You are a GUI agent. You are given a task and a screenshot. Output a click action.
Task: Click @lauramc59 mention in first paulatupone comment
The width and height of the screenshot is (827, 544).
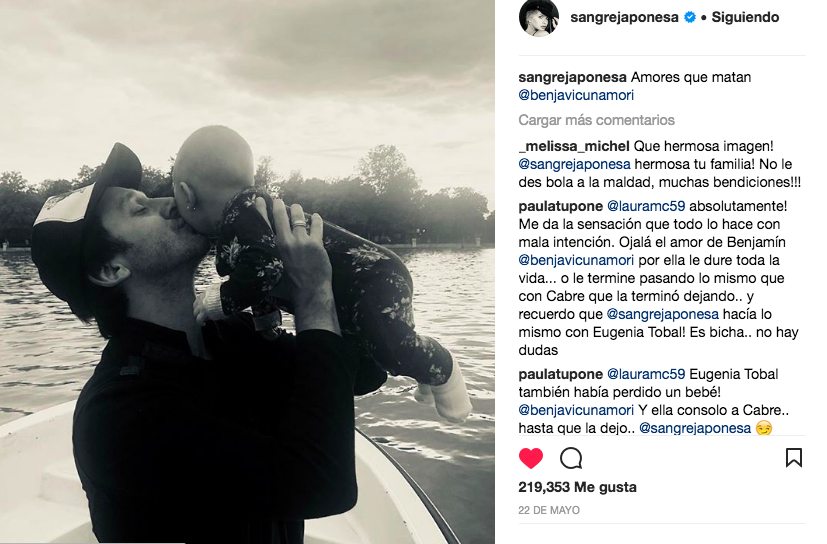(646, 206)
